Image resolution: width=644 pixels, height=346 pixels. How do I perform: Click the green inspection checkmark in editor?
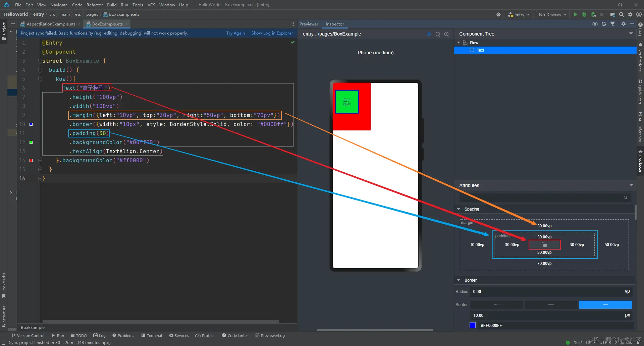(293, 42)
